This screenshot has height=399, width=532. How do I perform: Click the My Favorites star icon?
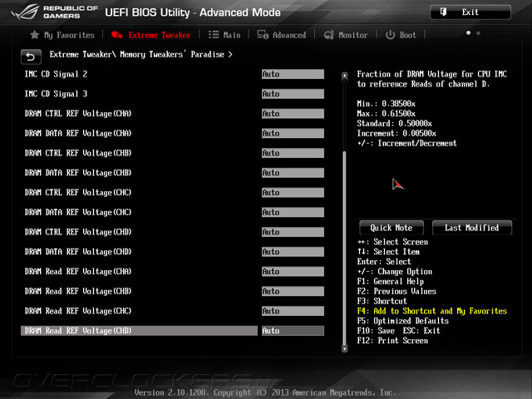point(35,35)
